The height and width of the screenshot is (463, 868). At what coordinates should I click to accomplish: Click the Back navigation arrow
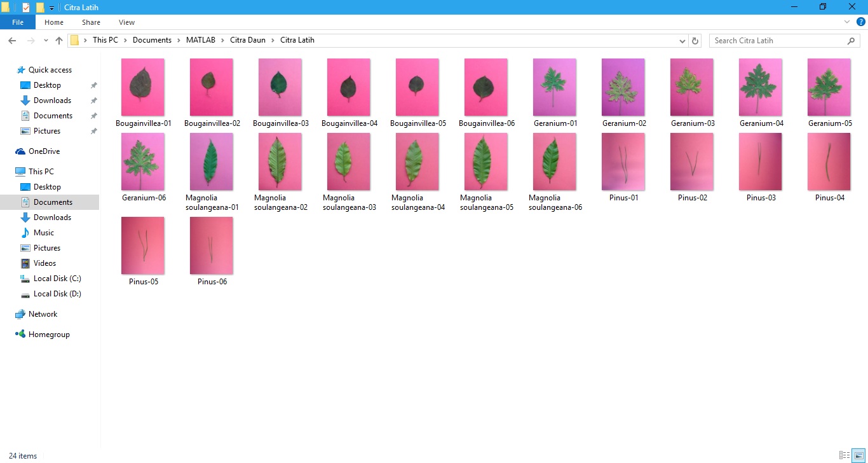tap(12, 41)
